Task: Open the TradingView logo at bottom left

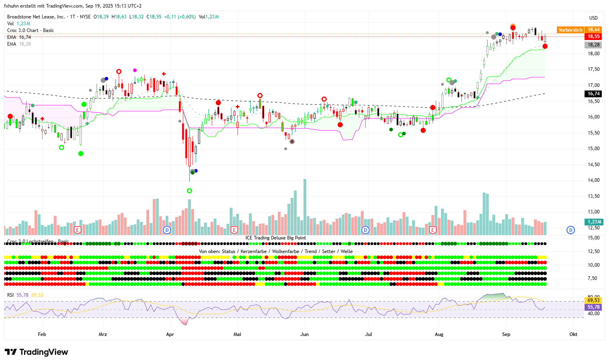Action: pyautogui.click(x=36, y=352)
